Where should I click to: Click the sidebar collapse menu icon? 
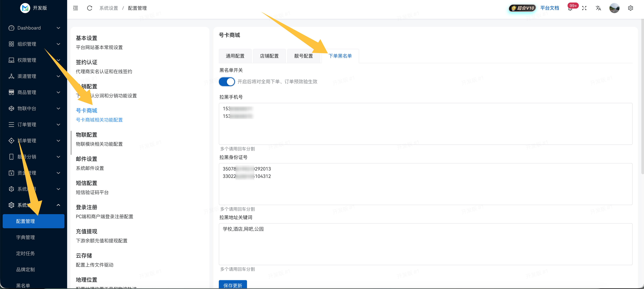[x=75, y=8]
